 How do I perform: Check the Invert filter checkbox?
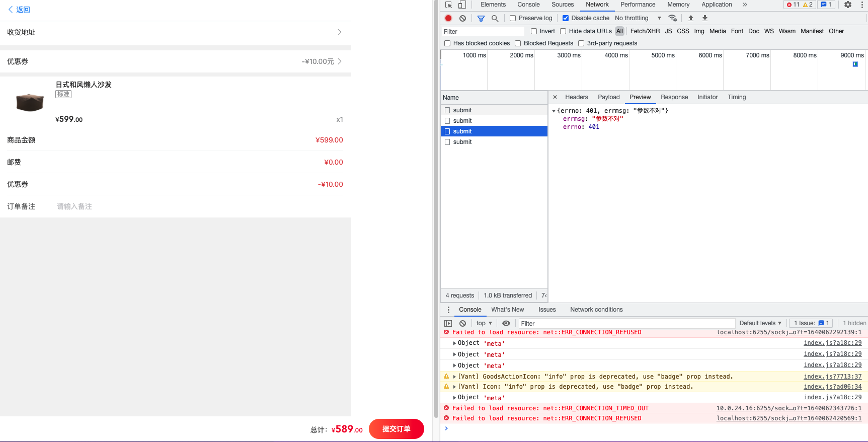click(534, 31)
